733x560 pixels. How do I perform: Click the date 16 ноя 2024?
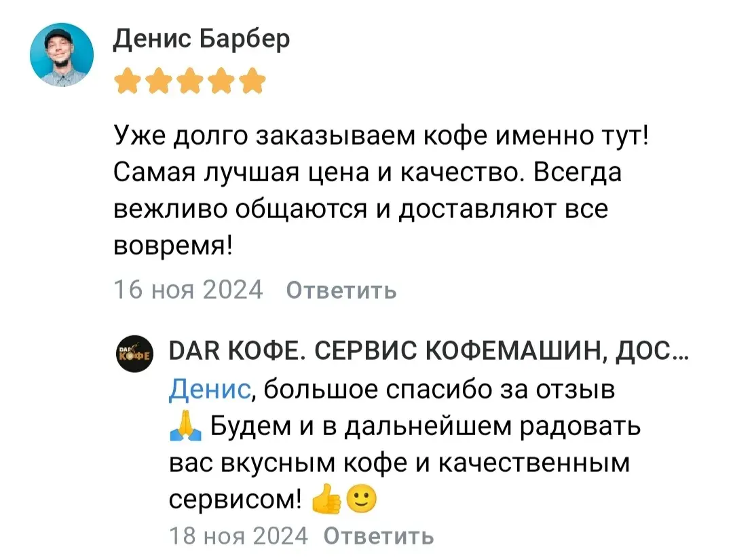[187, 290]
